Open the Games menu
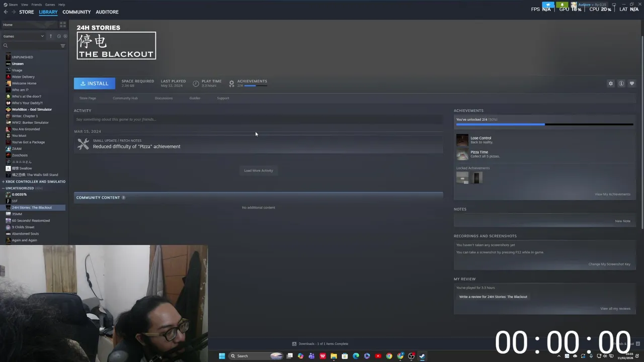Viewport: 644px width, 362px height. point(50,5)
